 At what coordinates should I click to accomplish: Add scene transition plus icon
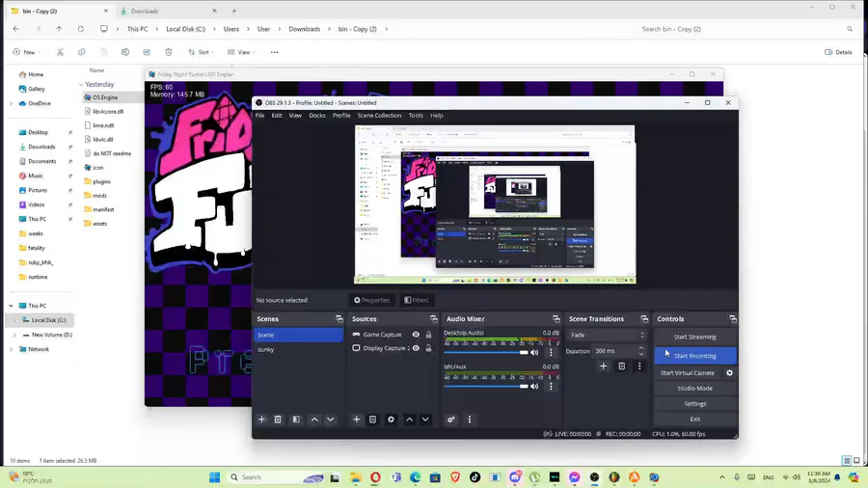pyautogui.click(x=604, y=366)
